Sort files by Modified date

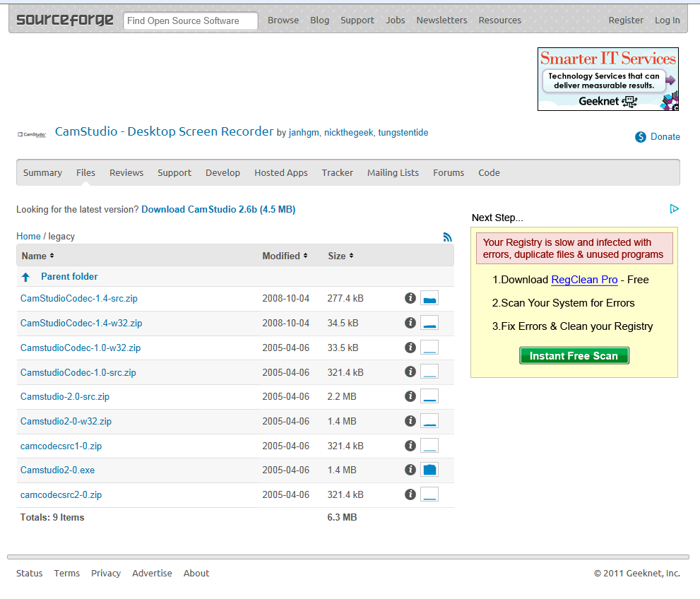(x=285, y=256)
